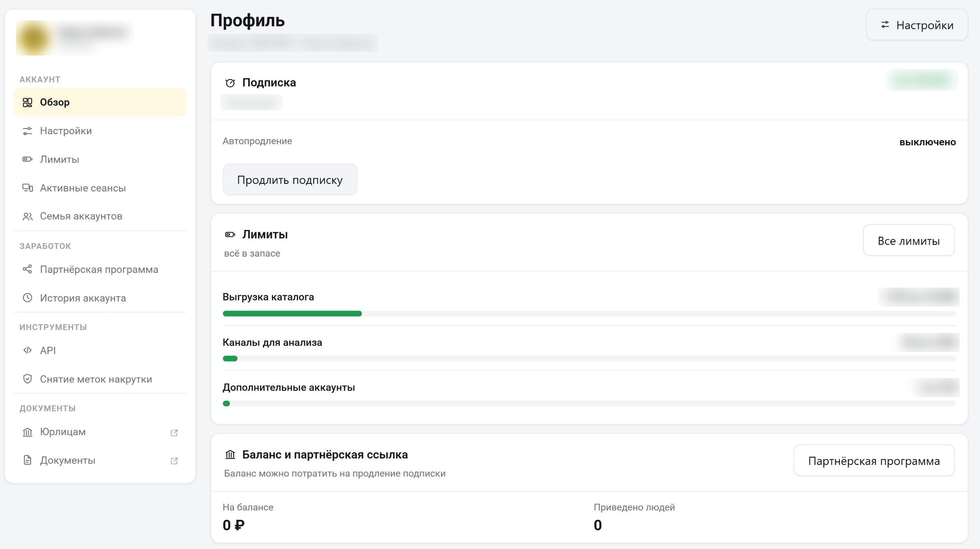Viewport: 980px width, 549px height.
Task: Click the Все лимиты button
Action: pos(908,241)
